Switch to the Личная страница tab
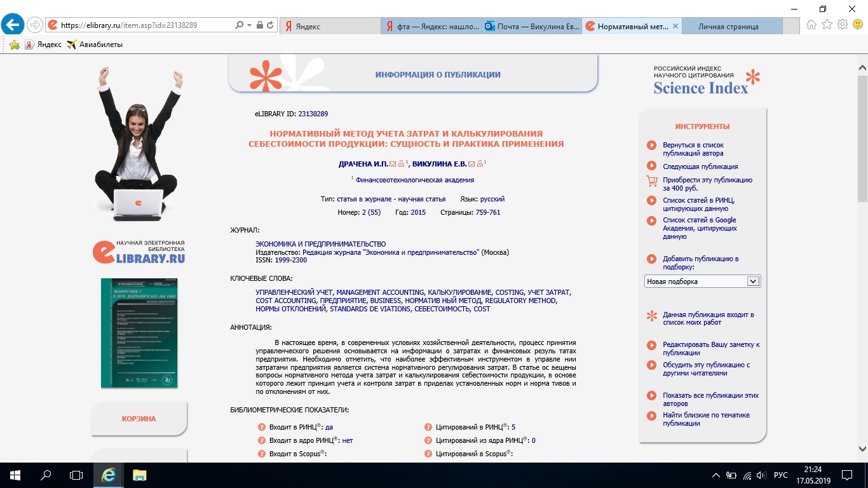Image resolution: width=868 pixels, height=488 pixels. pyautogui.click(x=733, y=26)
